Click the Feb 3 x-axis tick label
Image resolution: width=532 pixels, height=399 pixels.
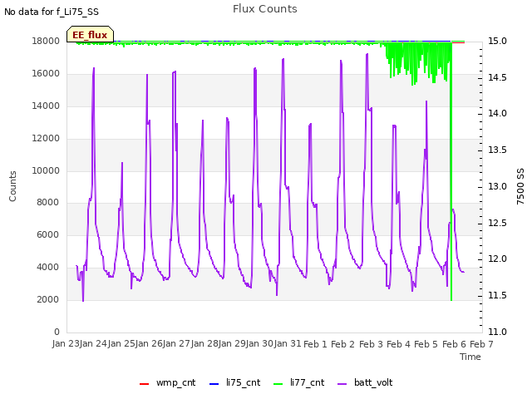[371, 344]
